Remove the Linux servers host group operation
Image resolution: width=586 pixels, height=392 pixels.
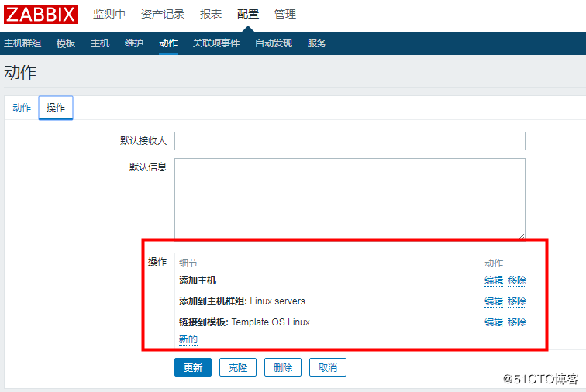click(517, 301)
